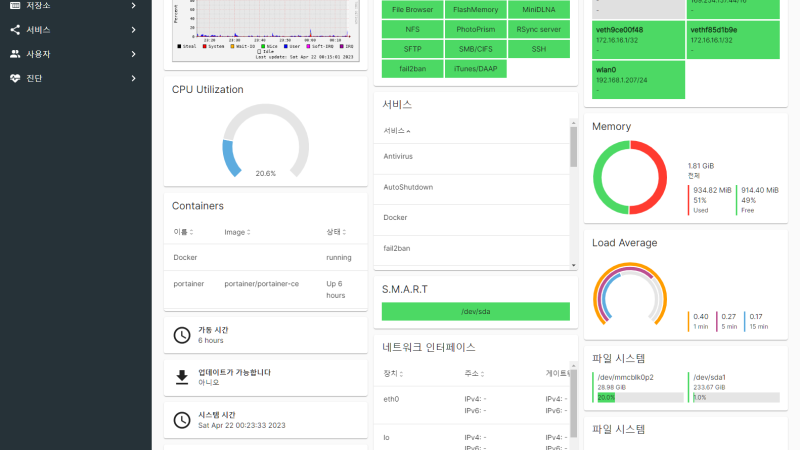Click the 서비스 list scrollbar thumb
The height and width of the screenshot is (450, 800).
pyautogui.click(x=573, y=147)
